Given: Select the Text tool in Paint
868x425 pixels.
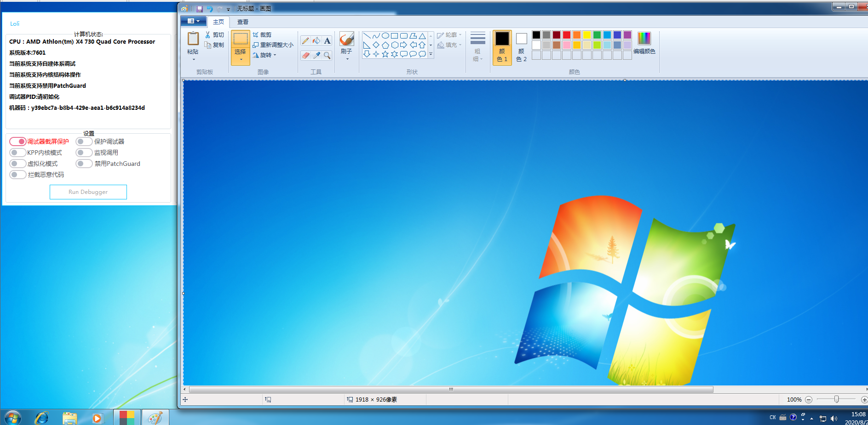Looking at the screenshot, I should (x=327, y=41).
